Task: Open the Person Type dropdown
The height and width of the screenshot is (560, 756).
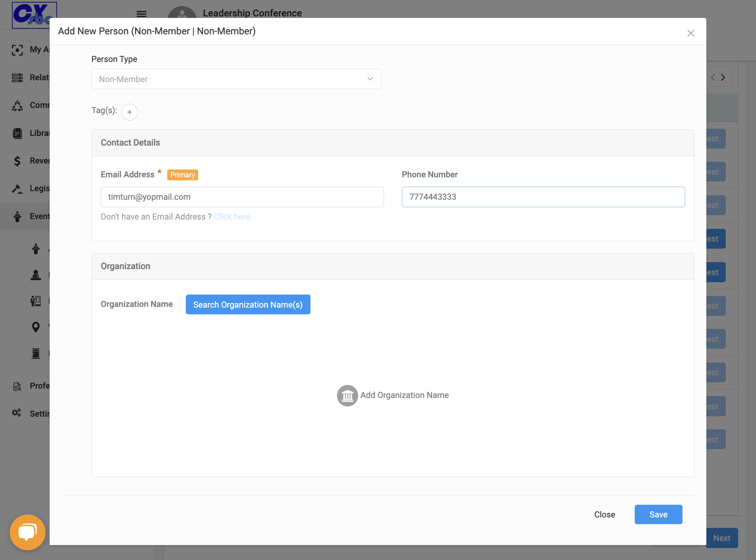Action: click(236, 79)
